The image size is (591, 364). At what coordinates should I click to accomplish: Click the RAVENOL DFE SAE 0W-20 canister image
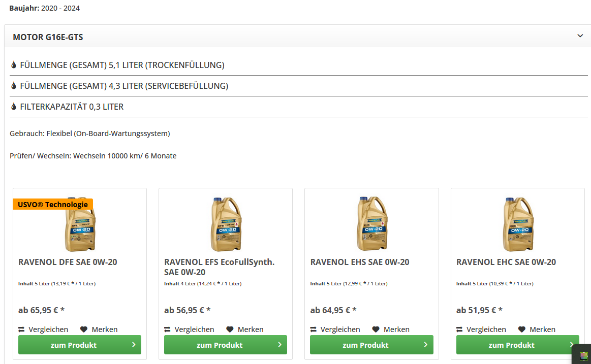[x=80, y=224]
